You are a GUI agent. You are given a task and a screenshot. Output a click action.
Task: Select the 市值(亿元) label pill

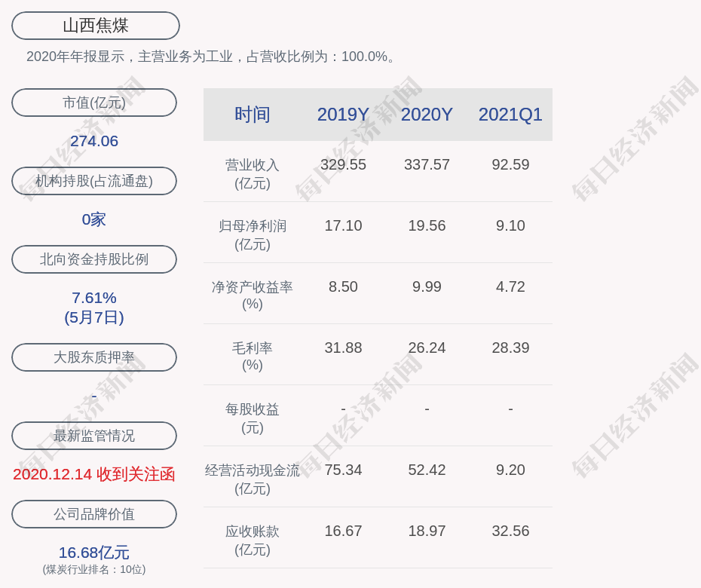(94, 103)
